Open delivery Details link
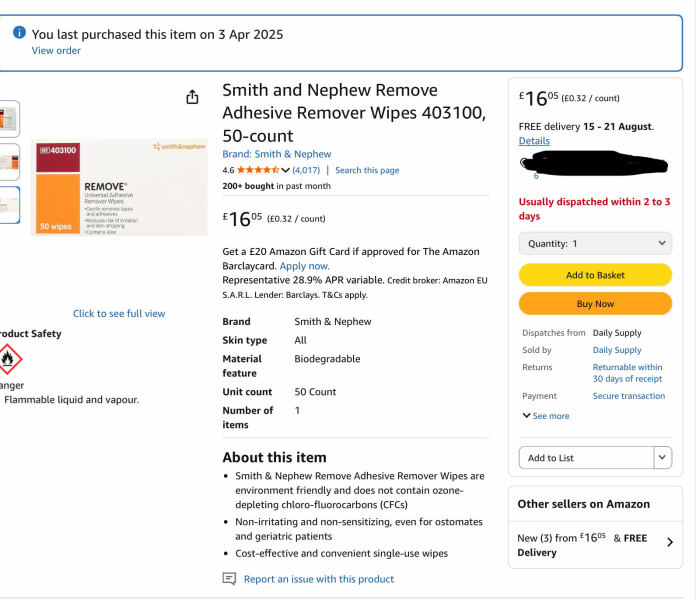Screen dimensions: 696x600 point(534,141)
